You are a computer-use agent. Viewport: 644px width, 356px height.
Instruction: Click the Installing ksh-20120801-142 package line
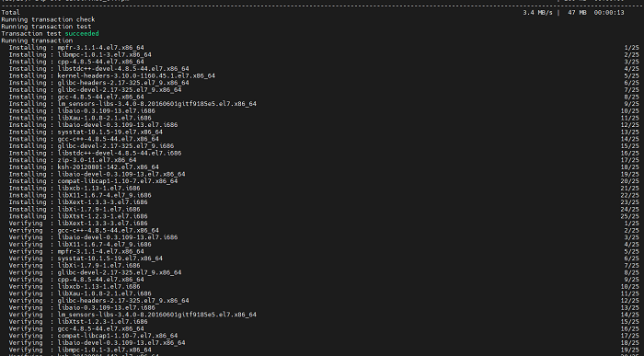[x=84, y=167]
